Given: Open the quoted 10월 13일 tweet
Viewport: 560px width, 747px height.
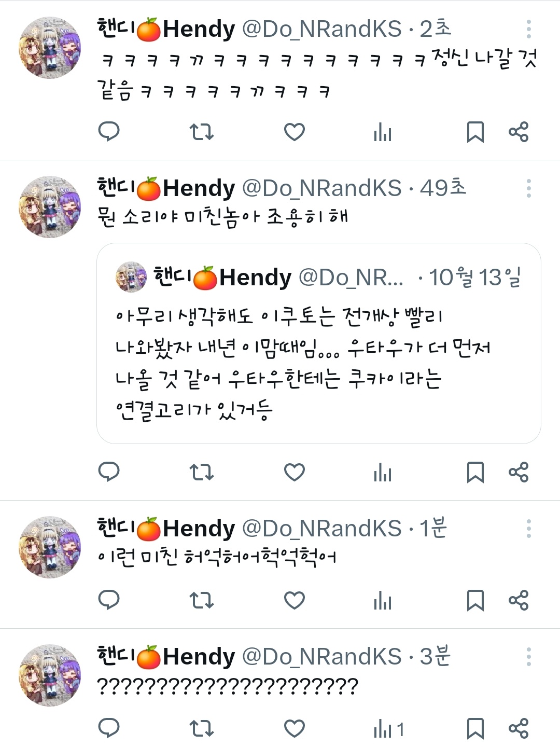Looking at the screenshot, I should tap(319, 343).
